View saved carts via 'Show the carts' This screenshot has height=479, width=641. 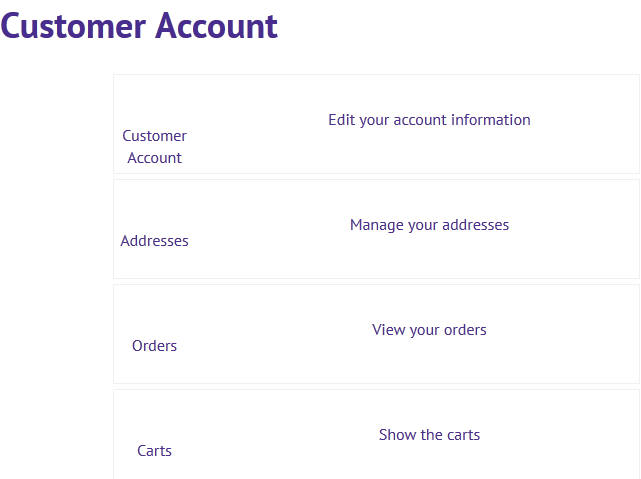tap(429, 435)
